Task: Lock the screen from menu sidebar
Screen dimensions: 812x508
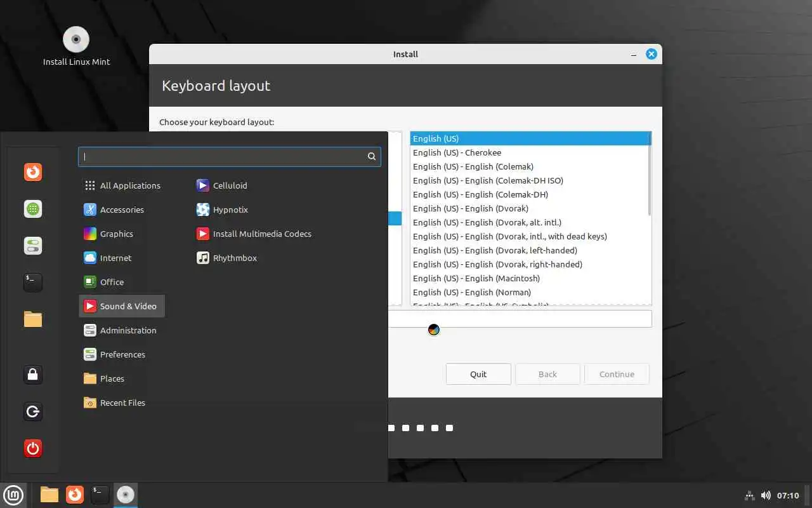Action: pyautogui.click(x=33, y=375)
